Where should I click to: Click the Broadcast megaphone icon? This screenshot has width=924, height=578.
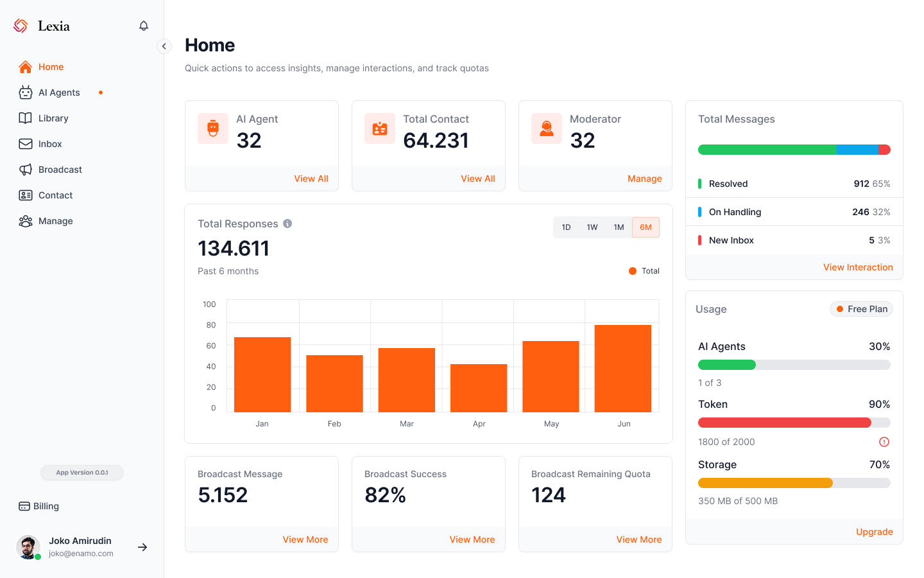[x=26, y=170]
